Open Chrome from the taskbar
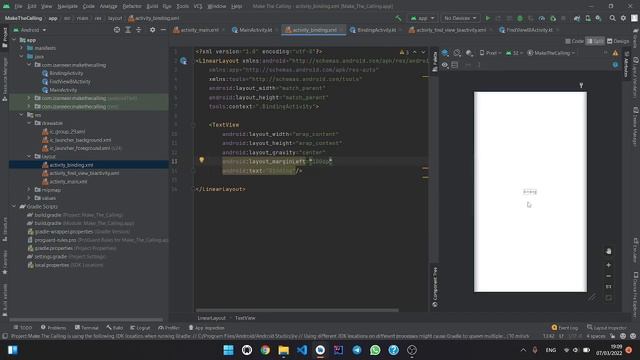This screenshot has width=640, height=360. coord(265,350)
